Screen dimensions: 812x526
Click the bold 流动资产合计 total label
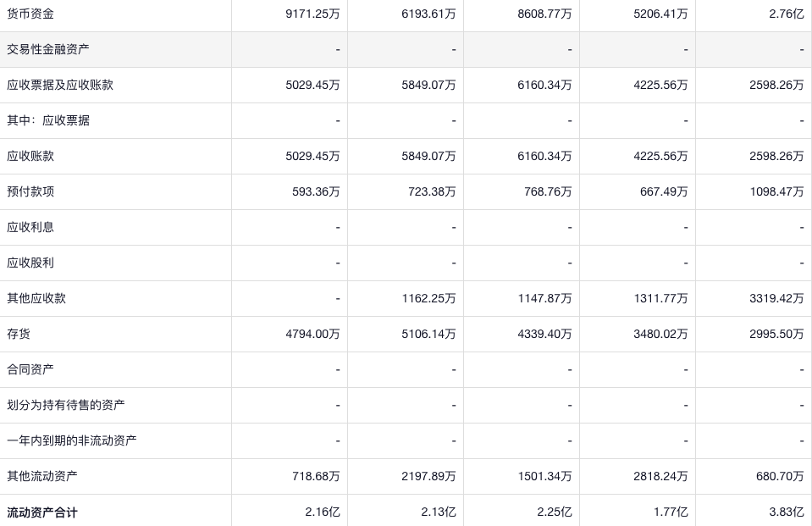42,512
